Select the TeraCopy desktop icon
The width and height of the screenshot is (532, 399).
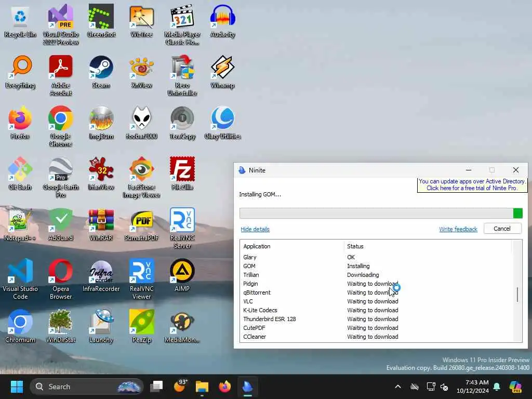tap(182, 123)
